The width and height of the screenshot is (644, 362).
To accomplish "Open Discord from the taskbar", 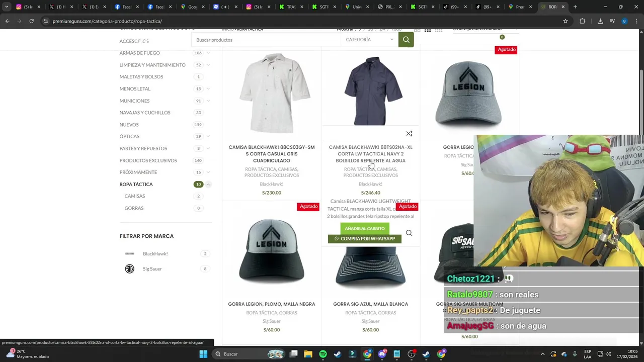I will [382, 354].
